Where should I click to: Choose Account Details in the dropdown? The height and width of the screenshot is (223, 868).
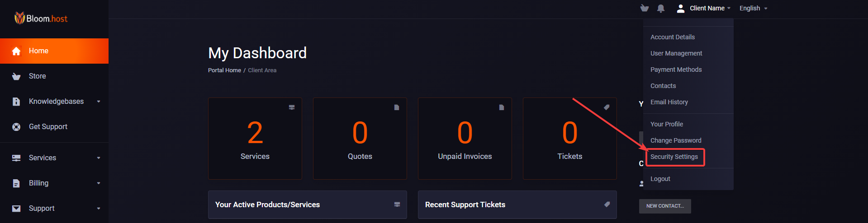pos(672,37)
